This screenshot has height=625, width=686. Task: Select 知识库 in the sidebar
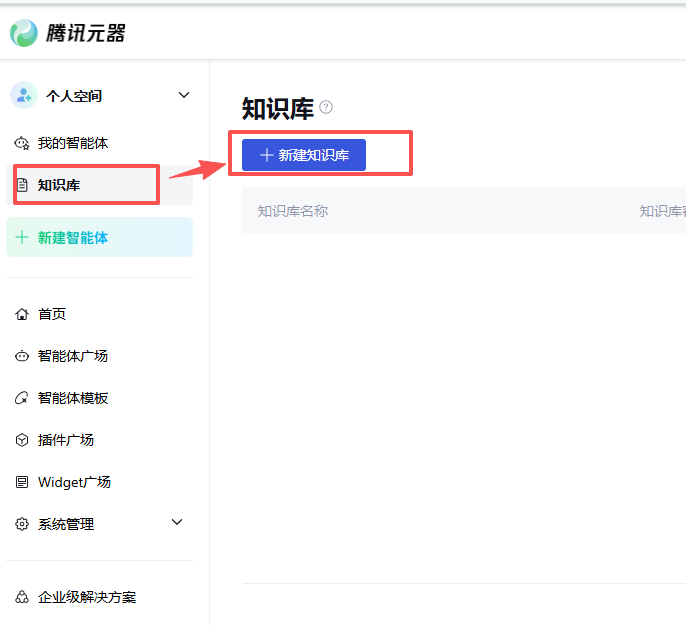(99, 185)
